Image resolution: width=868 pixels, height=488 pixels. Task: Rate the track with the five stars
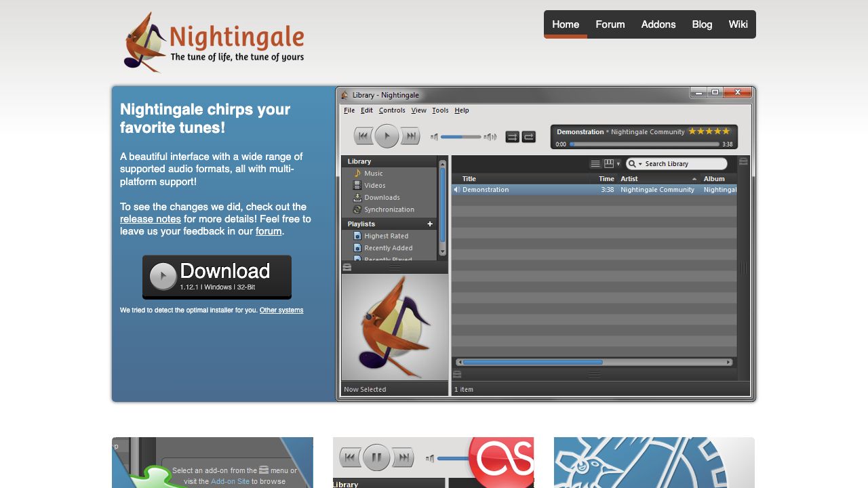[709, 131]
